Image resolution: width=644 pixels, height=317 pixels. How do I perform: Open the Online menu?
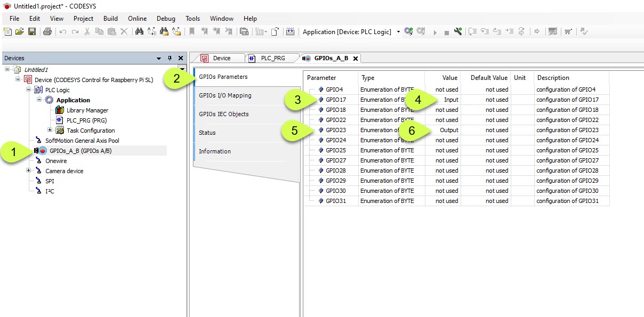click(137, 19)
